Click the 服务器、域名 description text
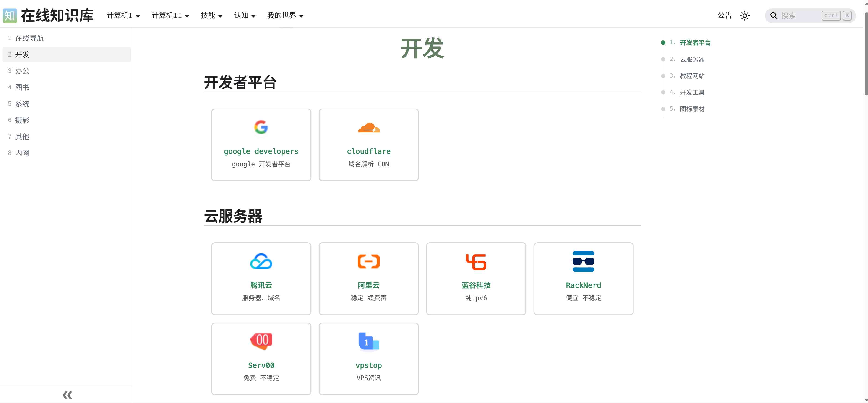868x403 pixels. click(261, 298)
